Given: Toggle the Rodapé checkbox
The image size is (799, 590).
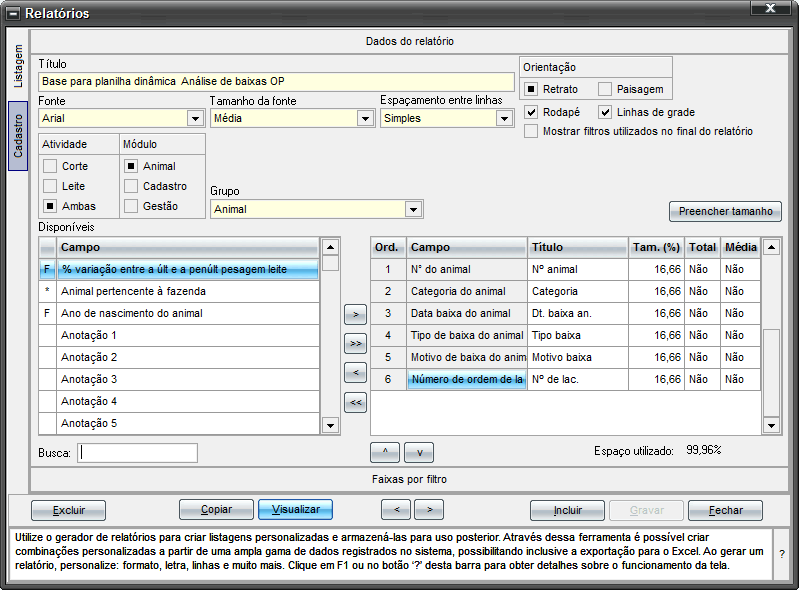Looking at the screenshot, I should [x=531, y=112].
